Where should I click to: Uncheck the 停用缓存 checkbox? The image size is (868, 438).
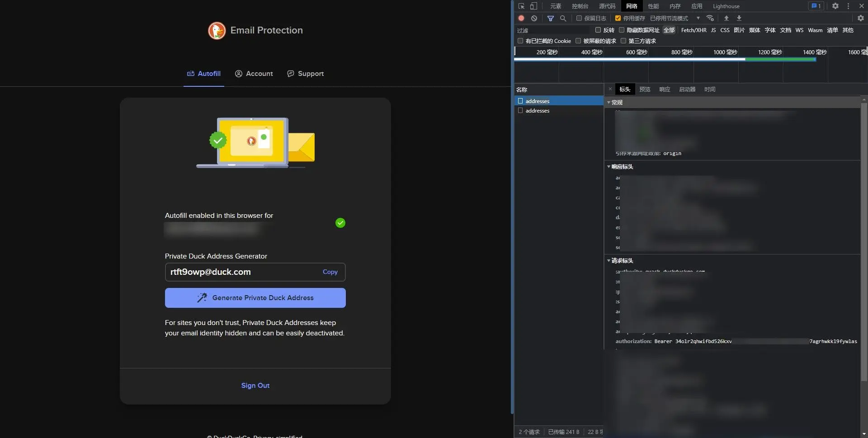click(618, 18)
